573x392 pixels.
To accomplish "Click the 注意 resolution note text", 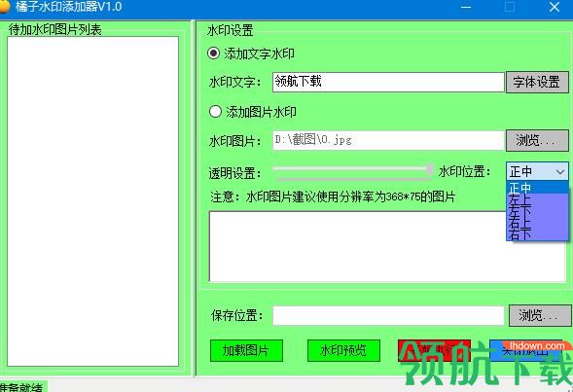I will [333, 197].
